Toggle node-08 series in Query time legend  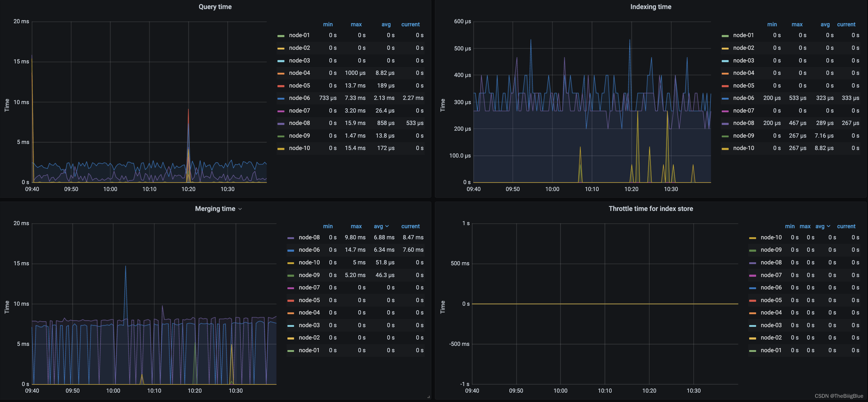click(x=299, y=123)
